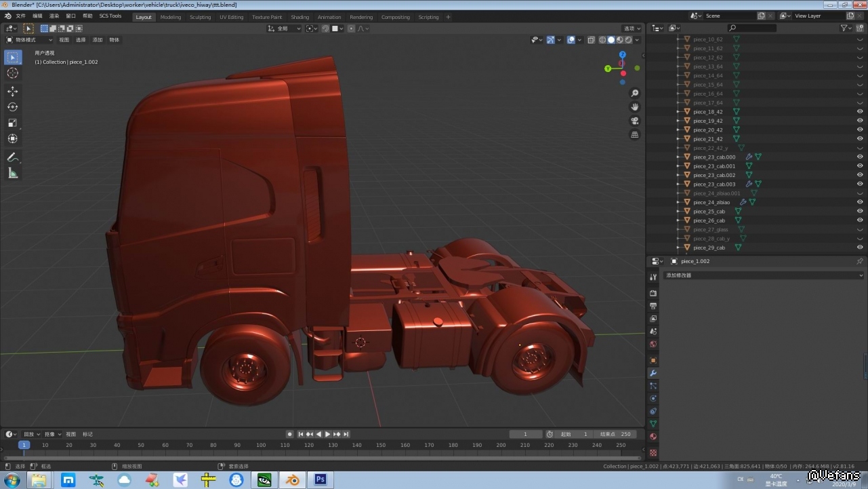Open the SCS Tools menu
This screenshot has width=868, height=489.
(x=110, y=16)
